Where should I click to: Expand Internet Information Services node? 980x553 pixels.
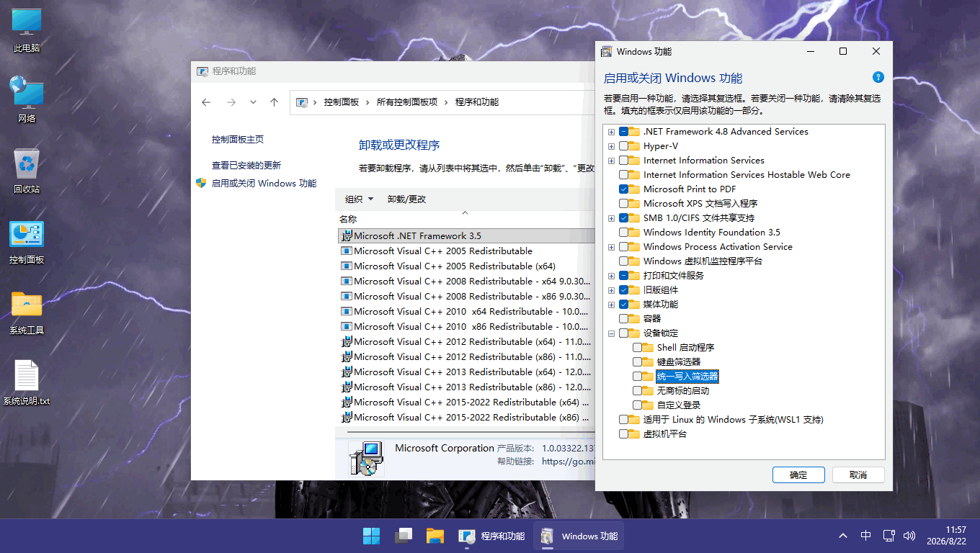tap(611, 161)
